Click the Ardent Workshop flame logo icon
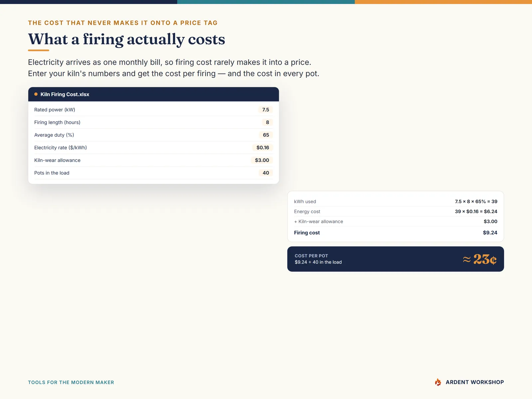Screen dimensions: 532x399 (x=438, y=382)
